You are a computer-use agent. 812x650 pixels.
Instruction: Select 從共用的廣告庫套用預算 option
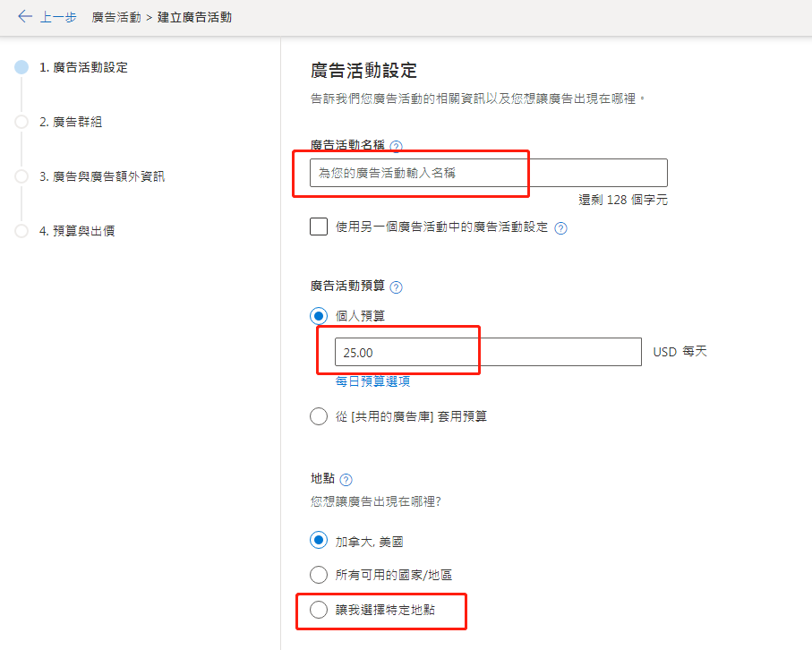point(319,415)
